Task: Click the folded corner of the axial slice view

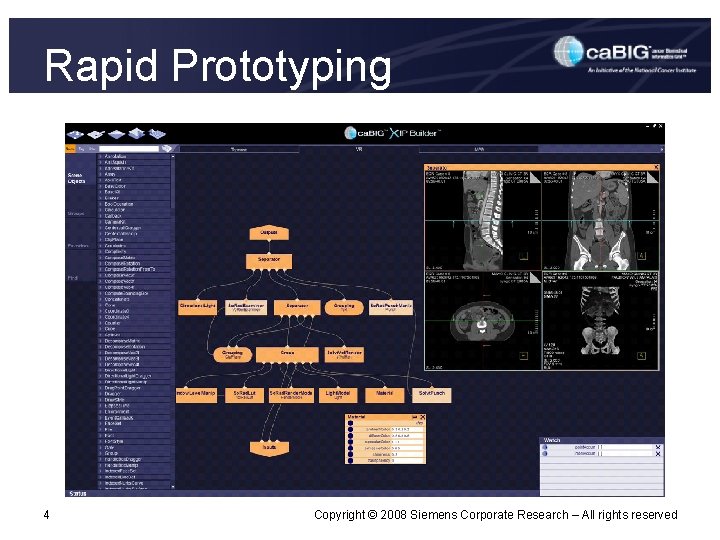Action: point(535,277)
